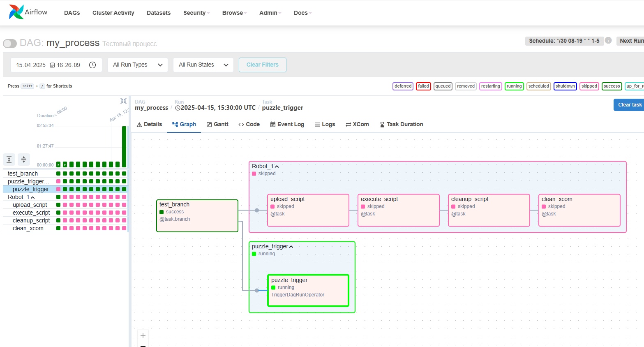Switch to the XCom tab
The width and height of the screenshot is (644, 347).
[x=357, y=124]
